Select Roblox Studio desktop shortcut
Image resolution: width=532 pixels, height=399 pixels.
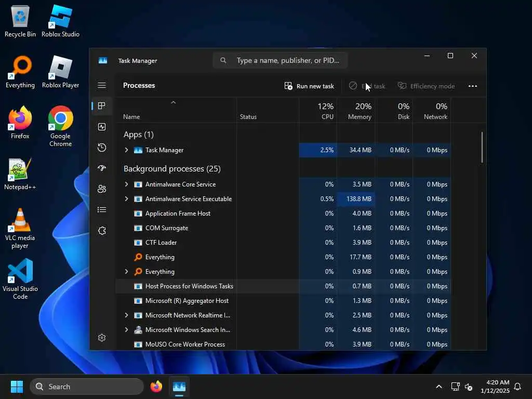(60, 21)
